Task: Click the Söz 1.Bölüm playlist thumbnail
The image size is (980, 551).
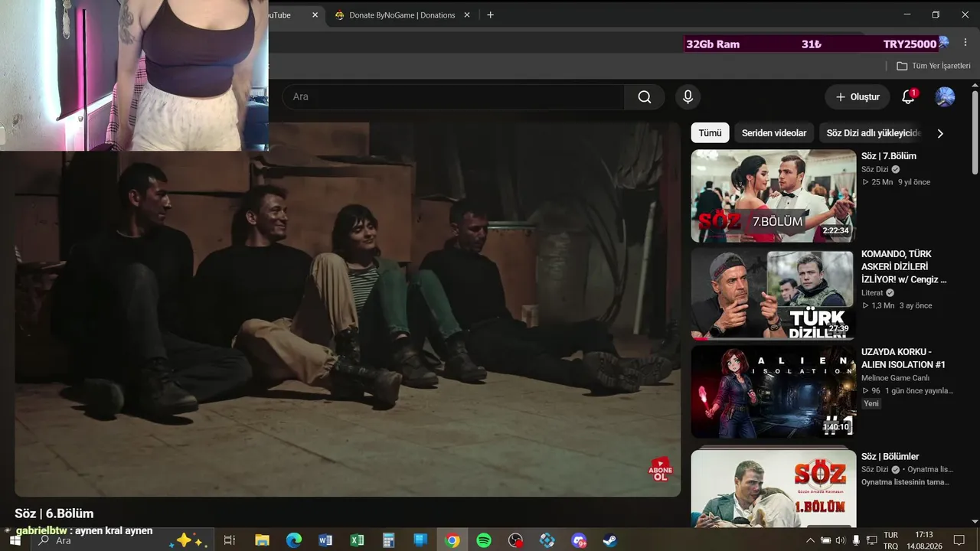Action: point(773,488)
